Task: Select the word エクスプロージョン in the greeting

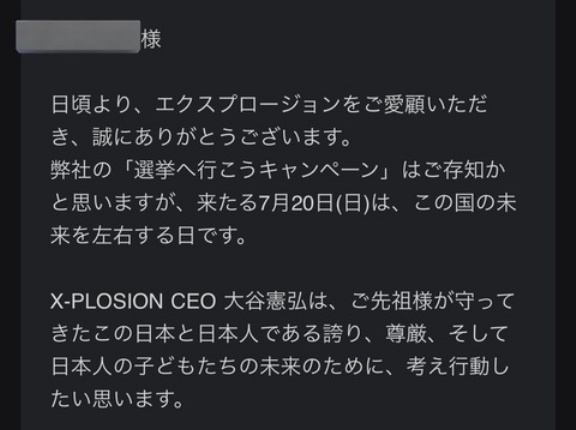Action: (x=249, y=105)
